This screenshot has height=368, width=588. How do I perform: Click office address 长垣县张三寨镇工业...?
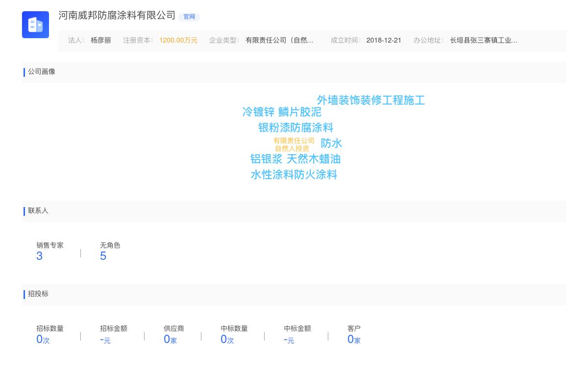pos(484,41)
